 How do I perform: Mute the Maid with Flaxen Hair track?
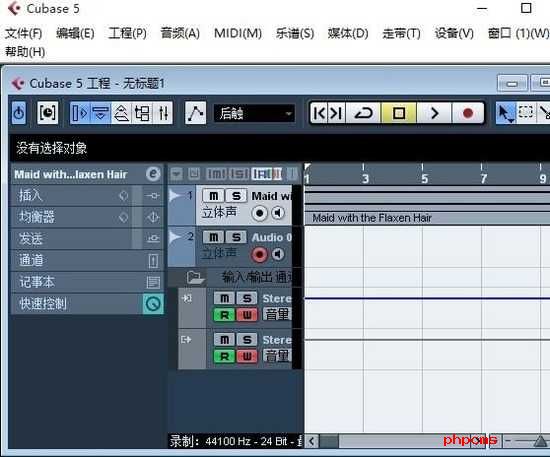click(214, 196)
